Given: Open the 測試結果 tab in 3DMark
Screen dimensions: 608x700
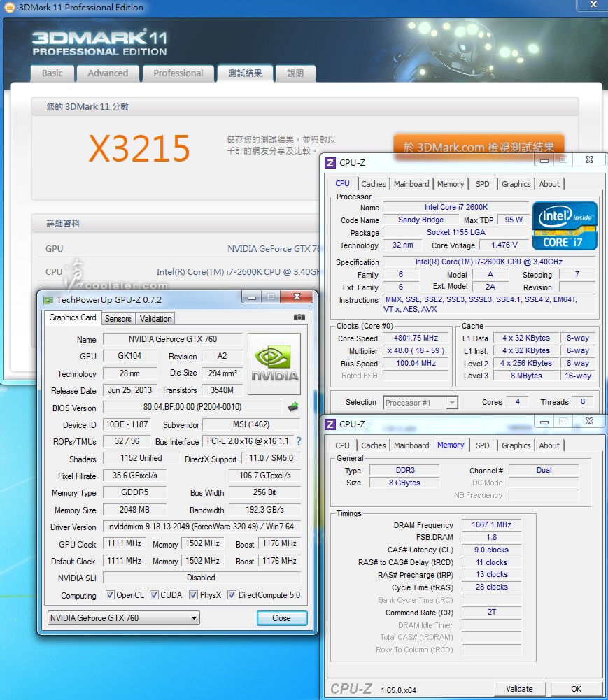Looking at the screenshot, I should pos(245,73).
